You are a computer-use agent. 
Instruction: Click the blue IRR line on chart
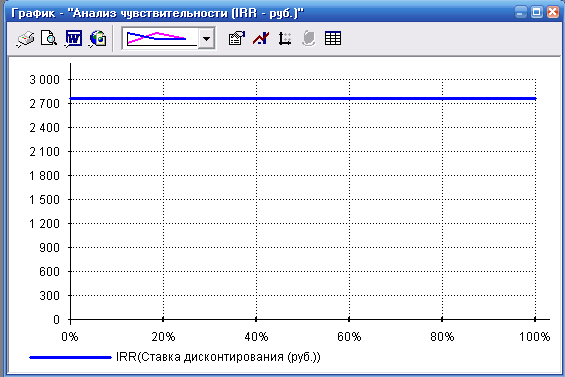point(303,98)
